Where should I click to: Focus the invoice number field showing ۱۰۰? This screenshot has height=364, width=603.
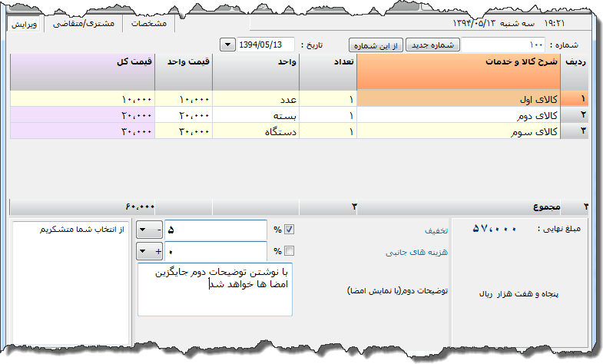pyautogui.click(x=503, y=45)
